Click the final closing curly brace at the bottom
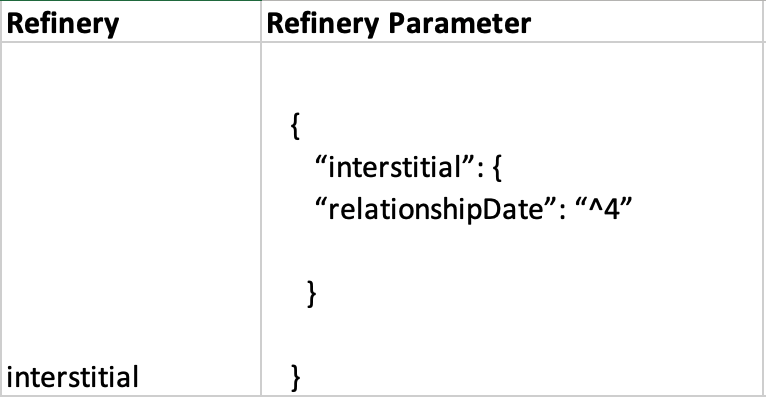 click(x=295, y=377)
